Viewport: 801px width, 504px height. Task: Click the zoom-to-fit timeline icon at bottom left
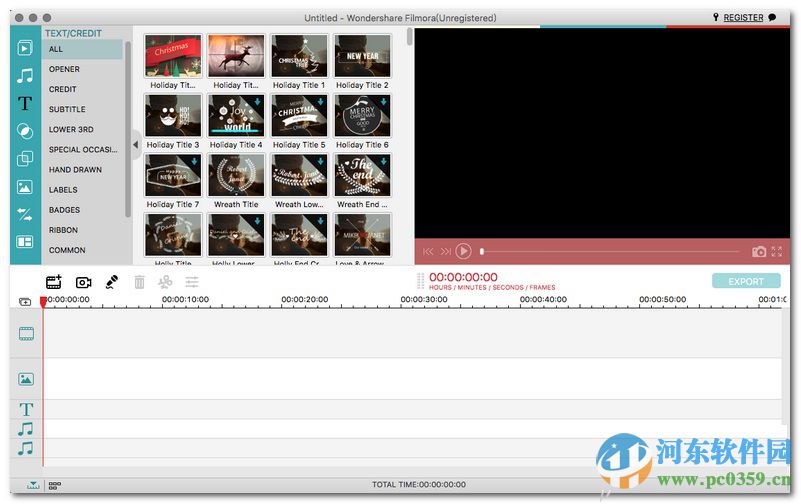point(33,485)
